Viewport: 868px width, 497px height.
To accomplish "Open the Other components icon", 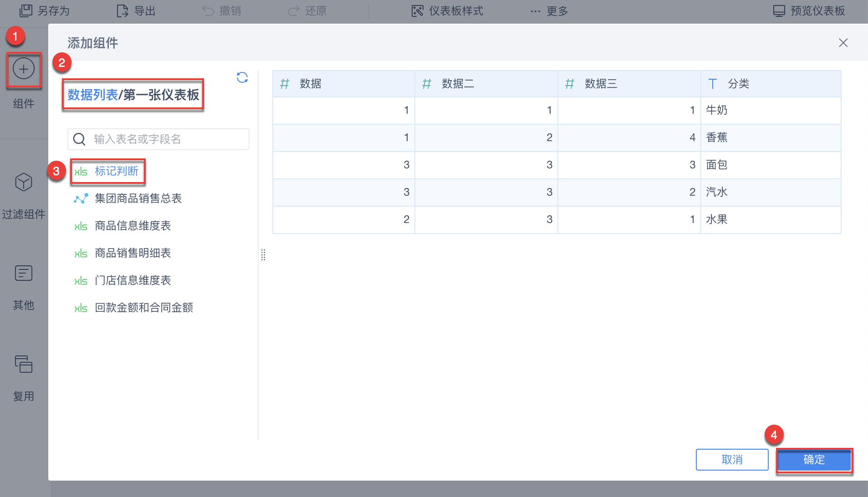I will (x=24, y=273).
